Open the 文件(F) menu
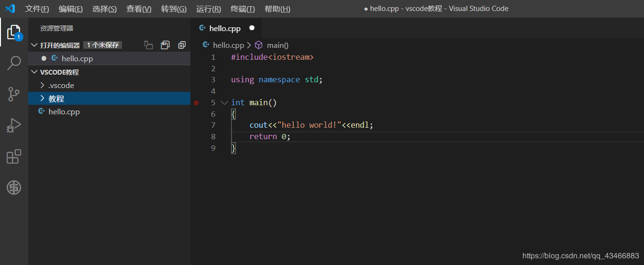Viewport: 644px width, 265px height. pyautogui.click(x=37, y=9)
